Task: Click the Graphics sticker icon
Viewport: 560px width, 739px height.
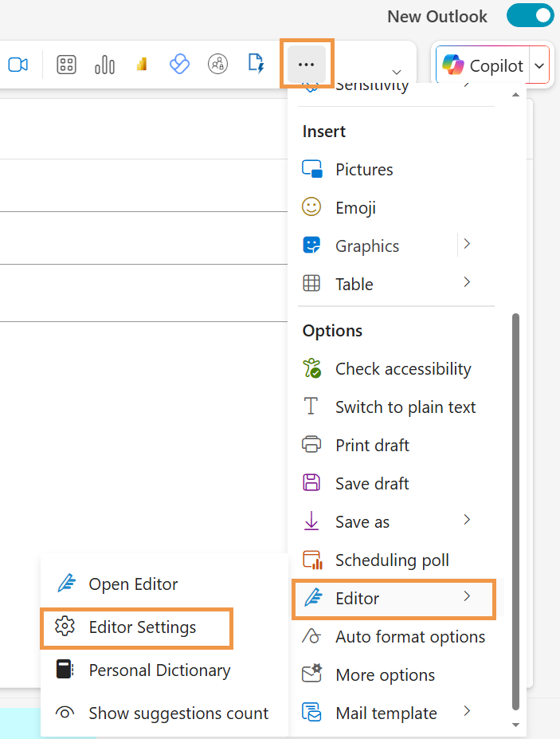Action: pos(311,245)
